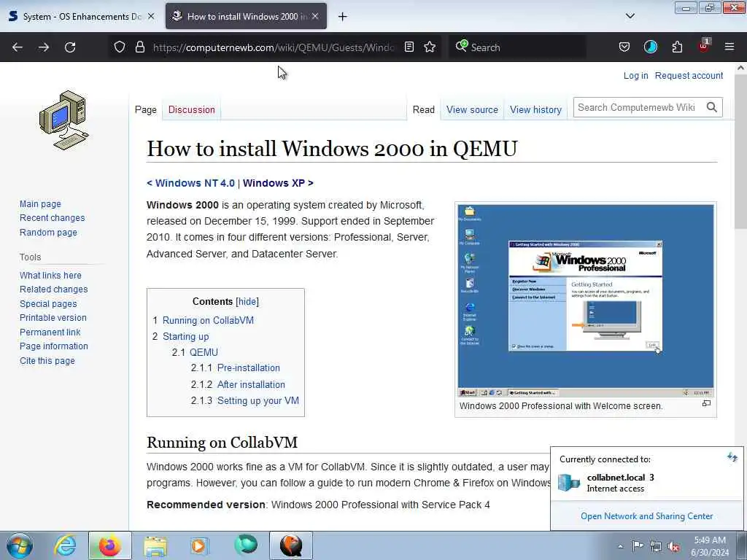This screenshot has height=560, width=747.
Task: Go forward to the next page
Action: [x=44, y=47]
